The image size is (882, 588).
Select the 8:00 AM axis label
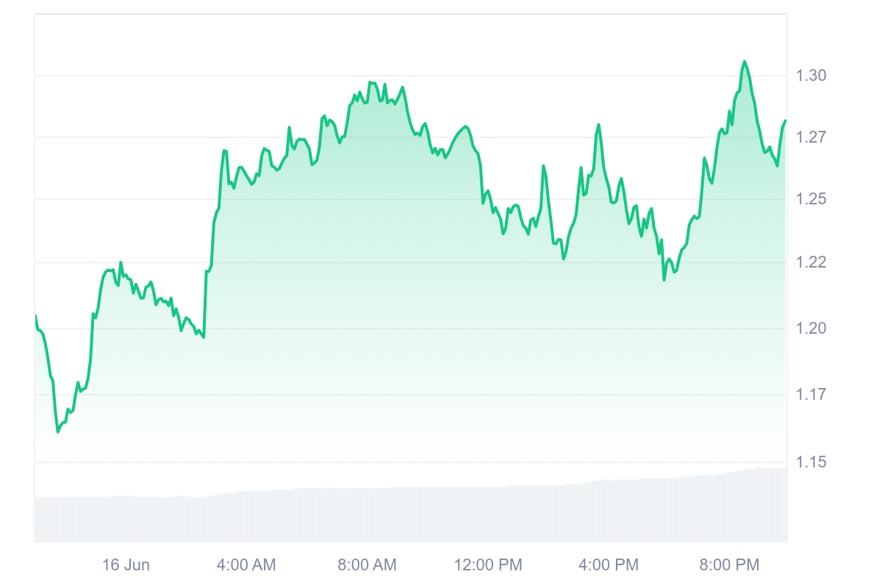[367, 565]
